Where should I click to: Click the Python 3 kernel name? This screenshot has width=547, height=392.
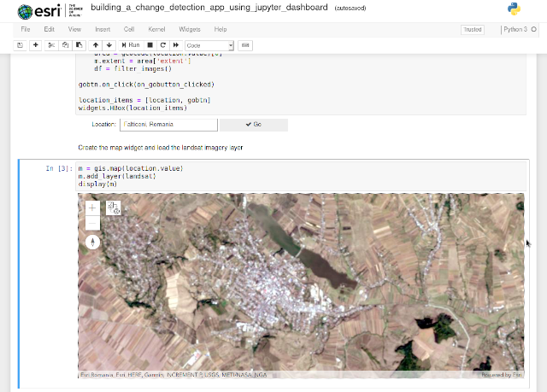(x=515, y=30)
